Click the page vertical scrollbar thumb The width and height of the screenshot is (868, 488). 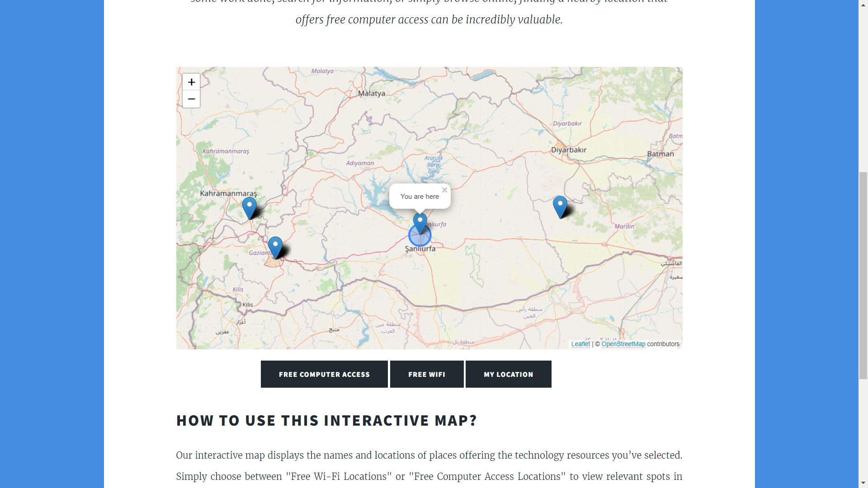click(x=863, y=276)
